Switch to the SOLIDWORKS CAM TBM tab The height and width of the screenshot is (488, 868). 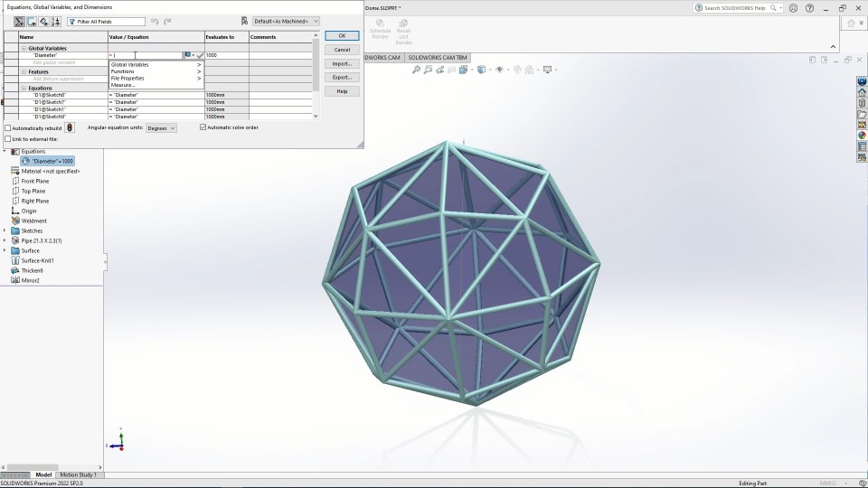(x=438, y=58)
